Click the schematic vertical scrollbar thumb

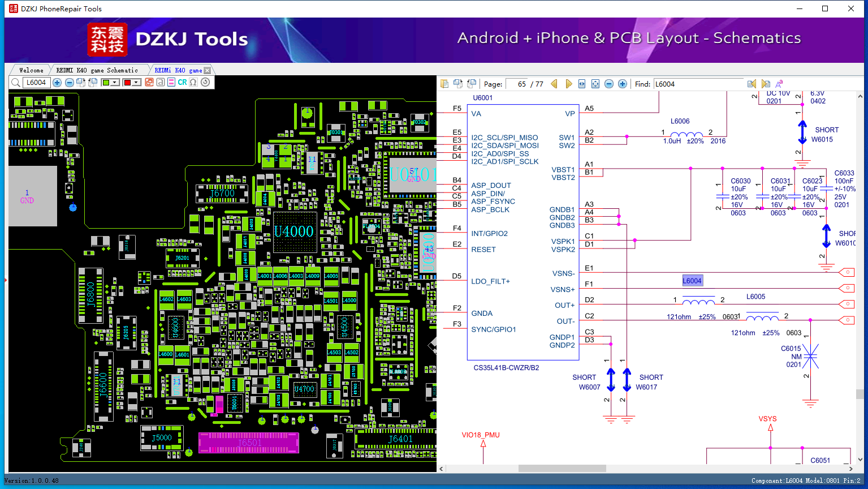860,394
